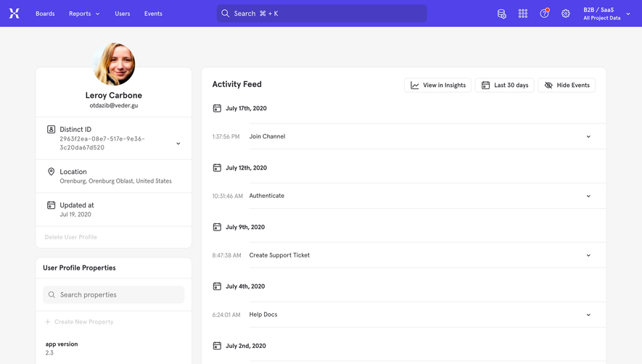The image size is (642, 364).
Task: Expand the Authenticate event chevron
Action: (588, 196)
